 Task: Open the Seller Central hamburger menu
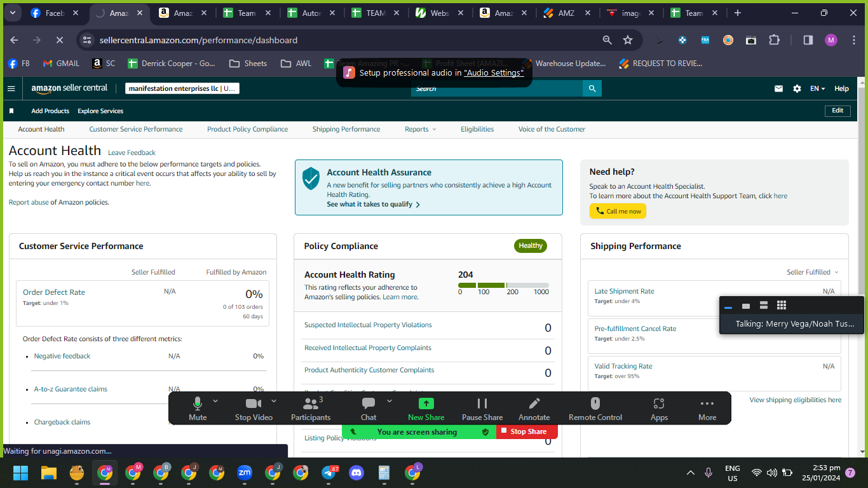[x=11, y=88]
